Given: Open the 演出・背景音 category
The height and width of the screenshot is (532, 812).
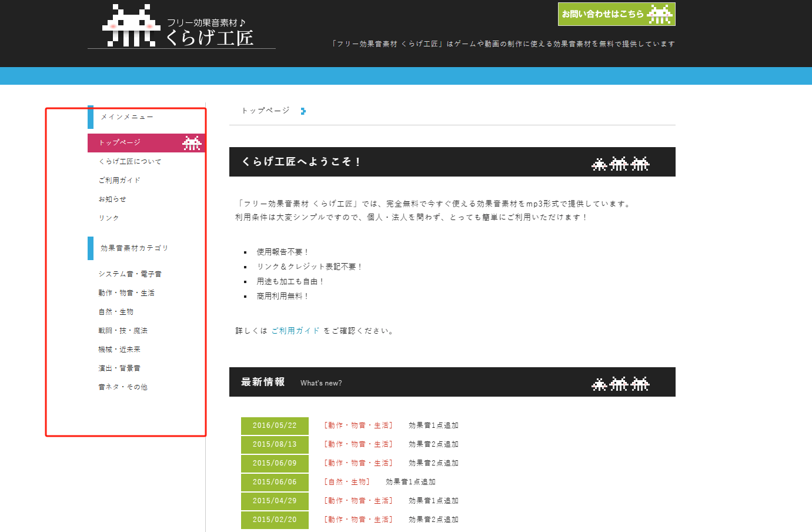Looking at the screenshot, I should [119, 368].
